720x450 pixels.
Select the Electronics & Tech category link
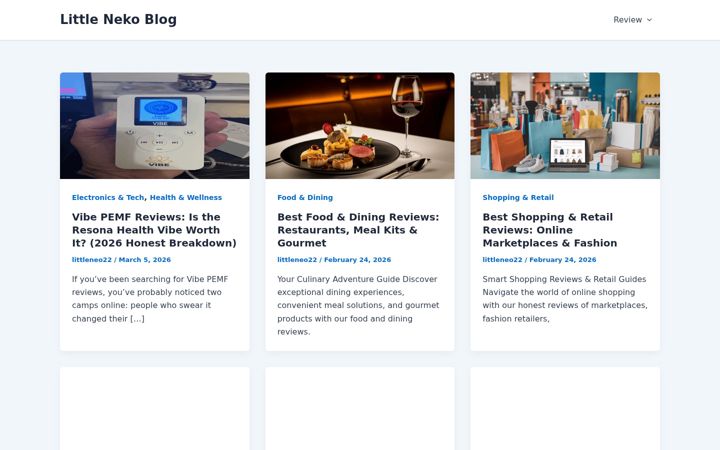pyautogui.click(x=108, y=197)
